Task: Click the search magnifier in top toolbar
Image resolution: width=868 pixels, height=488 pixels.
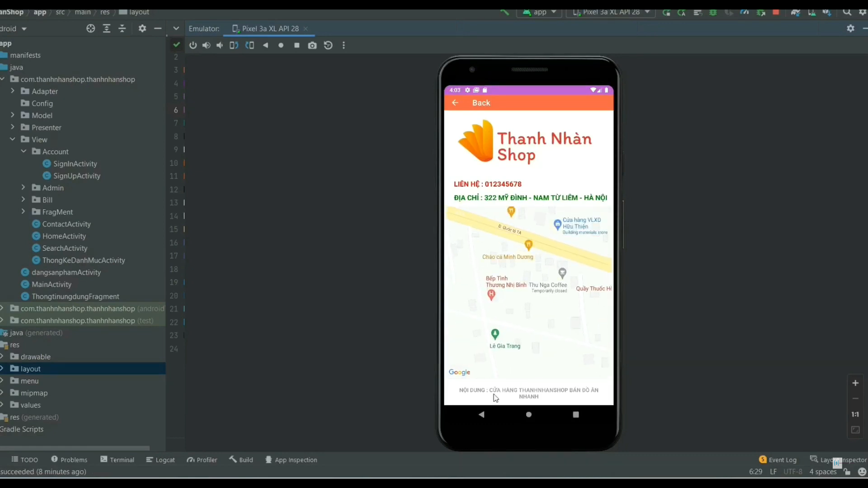Action: (847, 12)
